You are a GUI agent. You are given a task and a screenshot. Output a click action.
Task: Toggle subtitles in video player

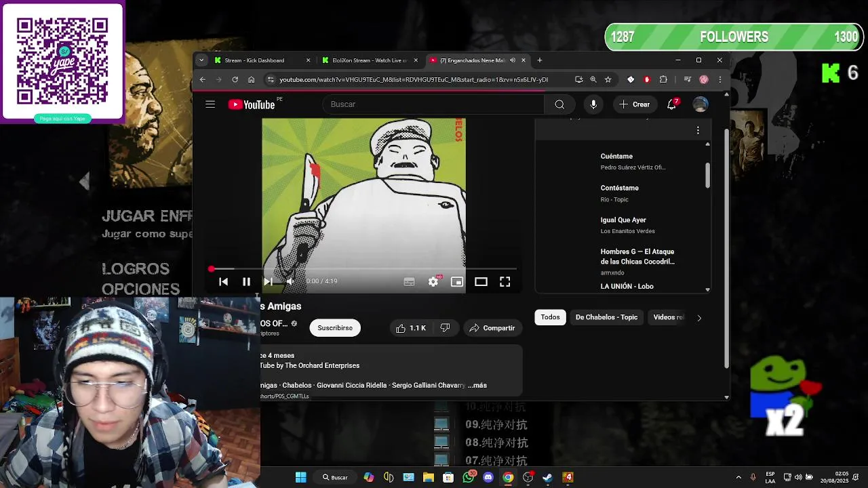pyautogui.click(x=409, y=282)
